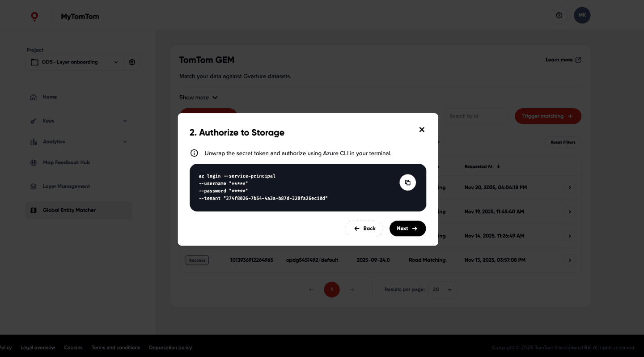Click the Next button in dialog
Viewport: 644px width, 357px height.
pyautogui.click(x=407, y=229)
